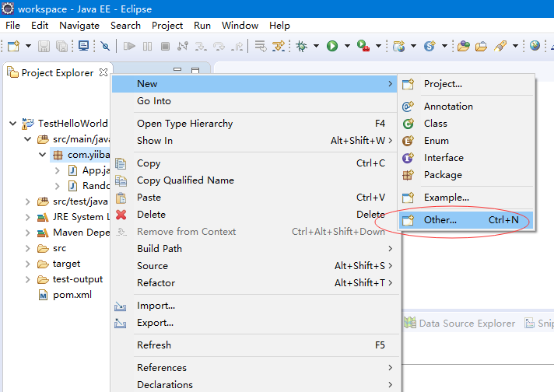Open the Run configurations dropdown arrow

pyautogui.click(x=347, y=46)
